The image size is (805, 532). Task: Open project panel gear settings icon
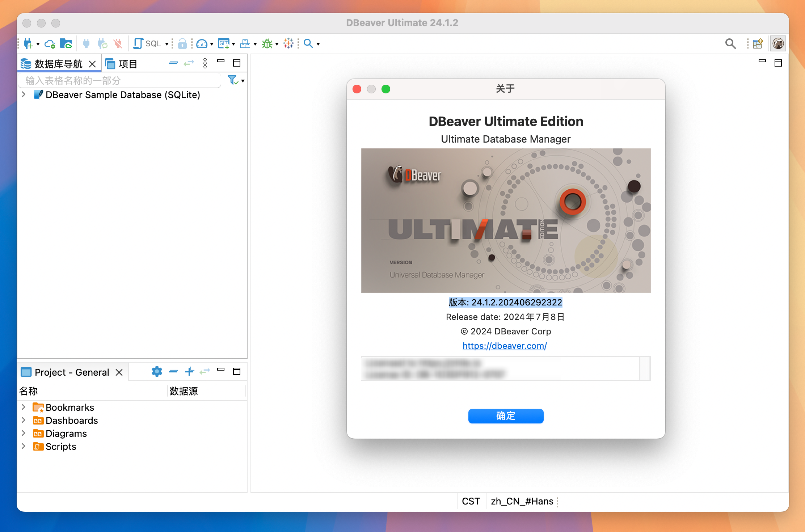[157, 371]
